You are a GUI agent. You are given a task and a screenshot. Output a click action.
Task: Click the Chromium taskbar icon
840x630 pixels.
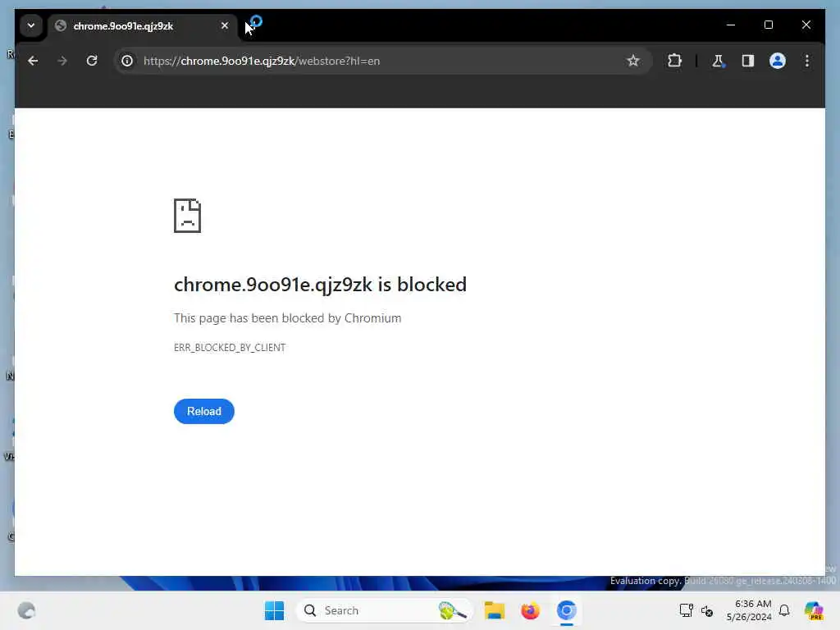click(566, 610)
